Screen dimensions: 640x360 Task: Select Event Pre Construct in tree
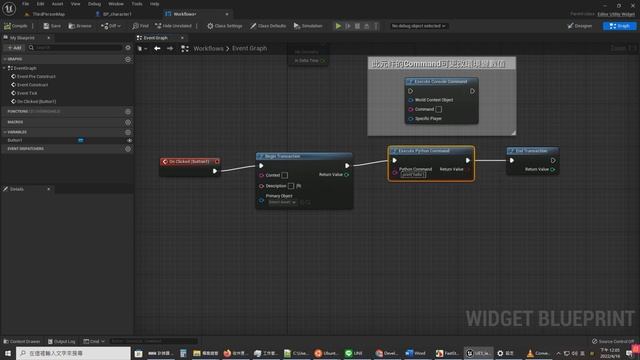tap(36, 76)
